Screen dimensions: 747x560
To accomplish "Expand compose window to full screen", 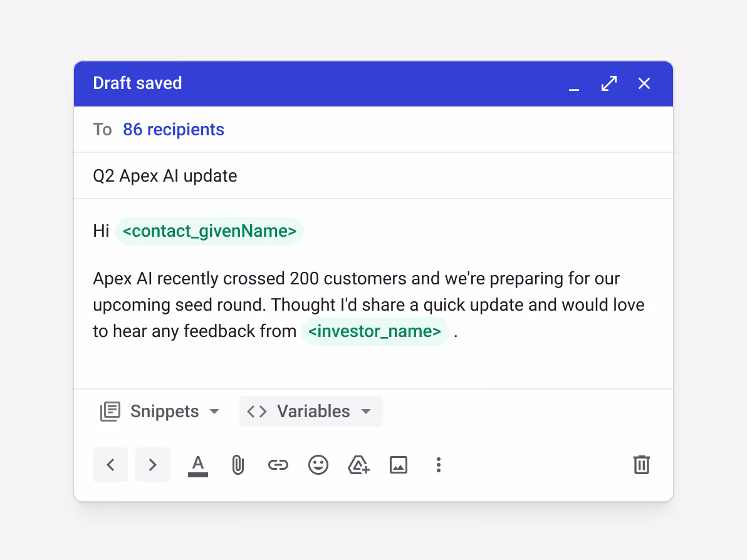I will click(609, 83).
